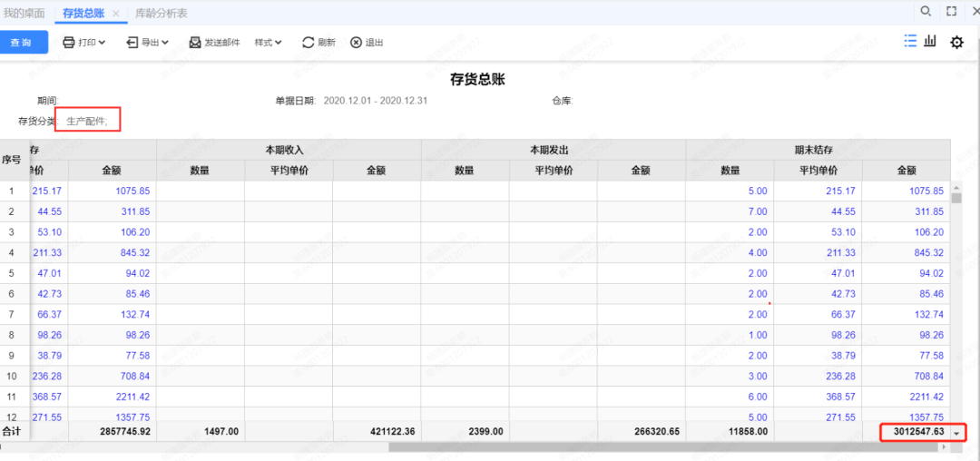Click the 期末结存 column group header
This screenshot has width=980, height=461.
pyautogui.click(x=820, y=149)
